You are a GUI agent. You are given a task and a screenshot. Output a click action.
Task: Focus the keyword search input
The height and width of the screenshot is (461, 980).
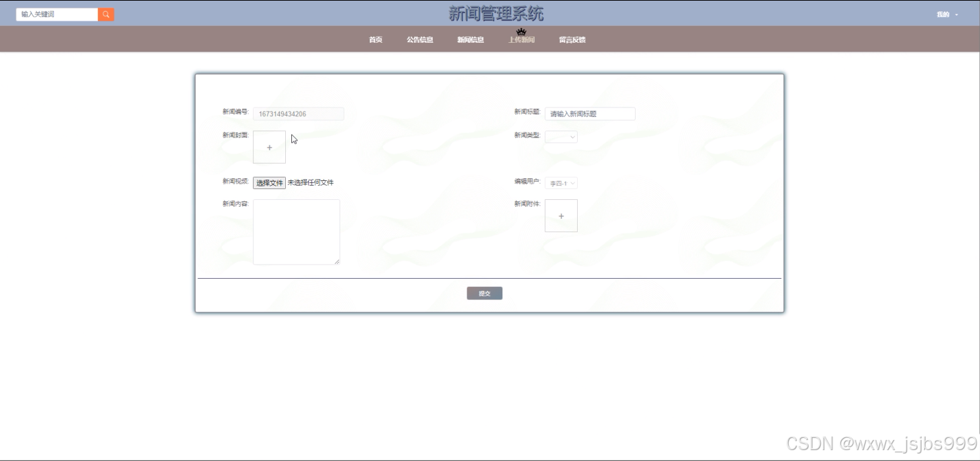[x=57, y=14]
